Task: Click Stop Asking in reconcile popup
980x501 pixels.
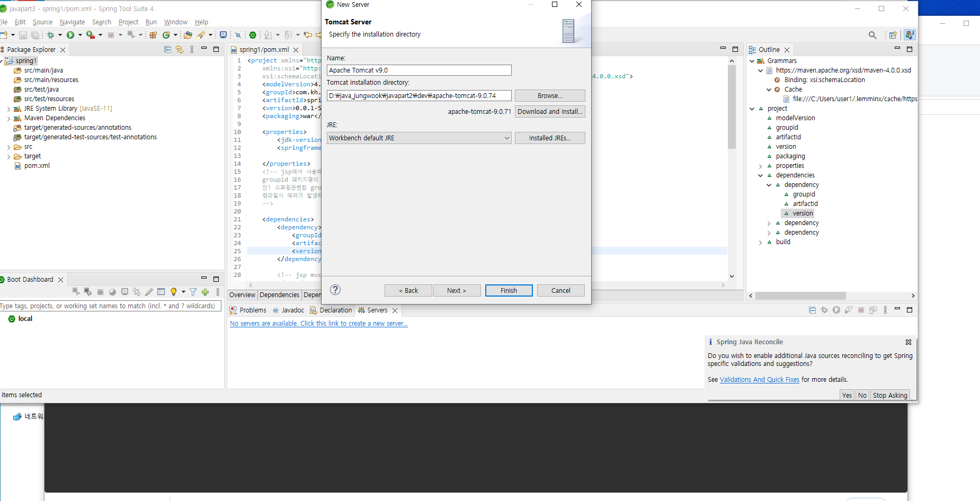Action: [890, 395]
